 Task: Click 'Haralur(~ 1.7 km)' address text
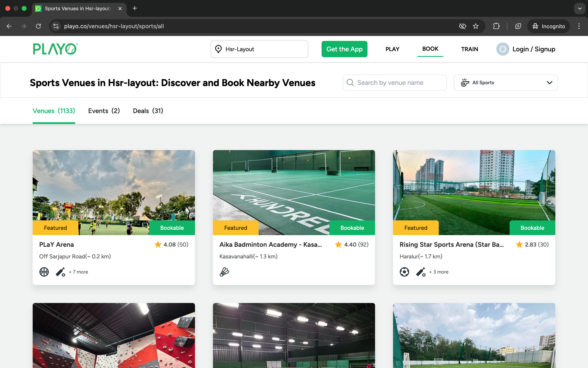click(x=421, y=256)
